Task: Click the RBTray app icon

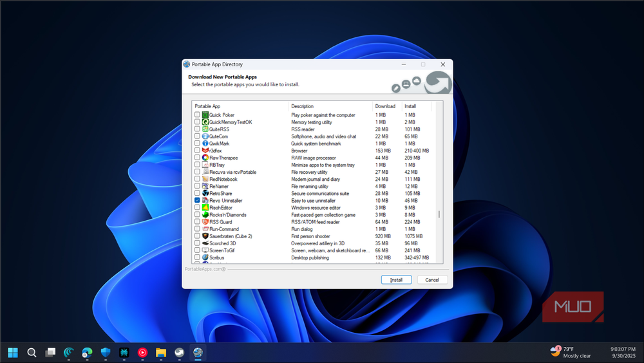Action: click(x=205, y=165)
